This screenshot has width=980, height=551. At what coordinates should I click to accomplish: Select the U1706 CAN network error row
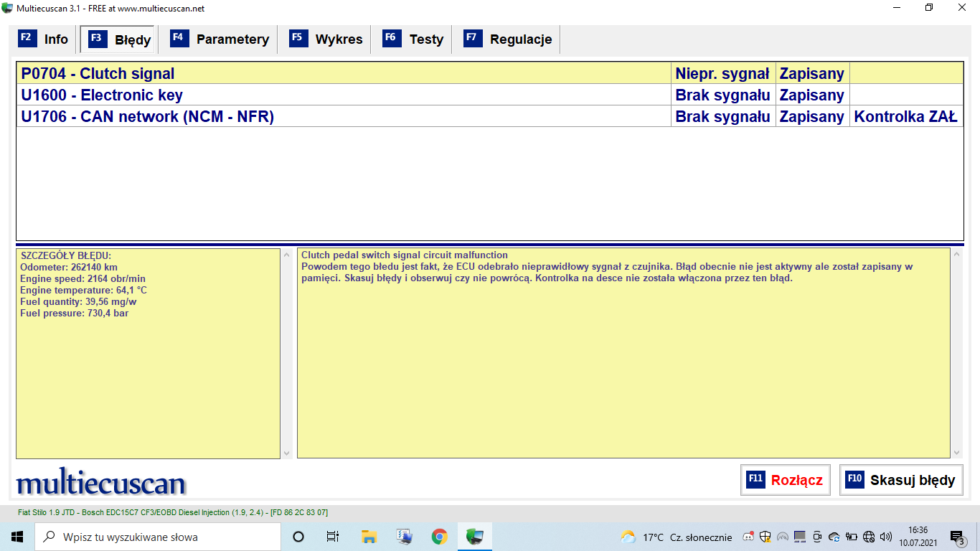click(x=490, y=116)
